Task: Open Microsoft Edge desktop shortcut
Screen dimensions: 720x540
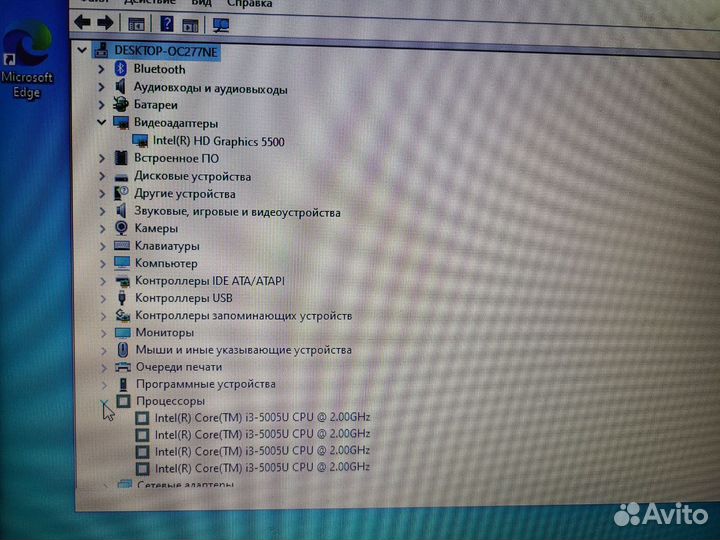Action: click(27, 60)
